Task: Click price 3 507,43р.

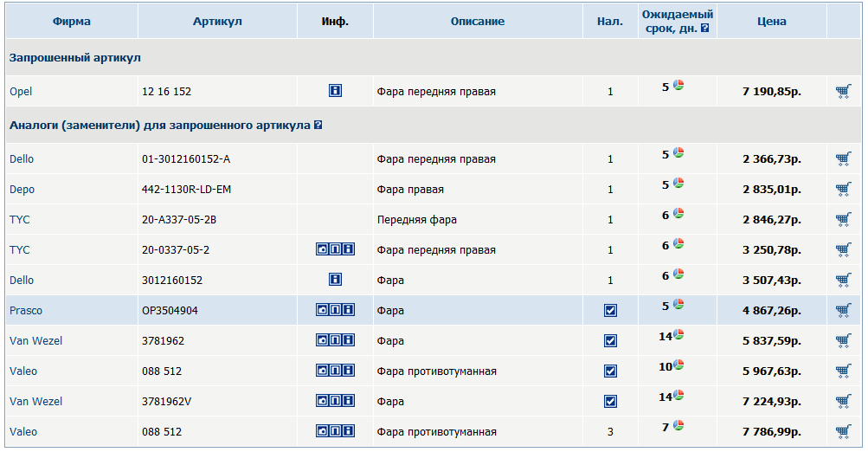Action: coord(772,281)
